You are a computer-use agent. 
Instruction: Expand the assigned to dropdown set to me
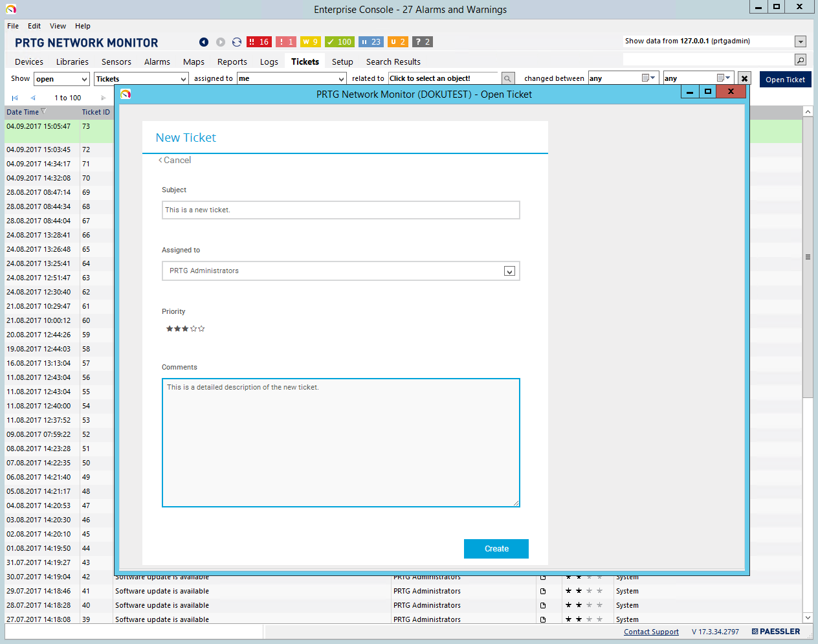coord(291,79)
